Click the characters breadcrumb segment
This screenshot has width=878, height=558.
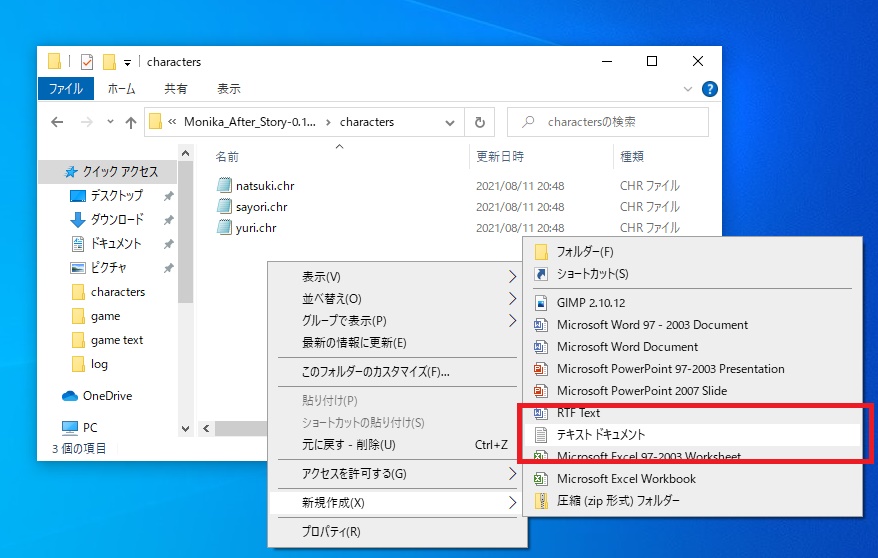367,122
